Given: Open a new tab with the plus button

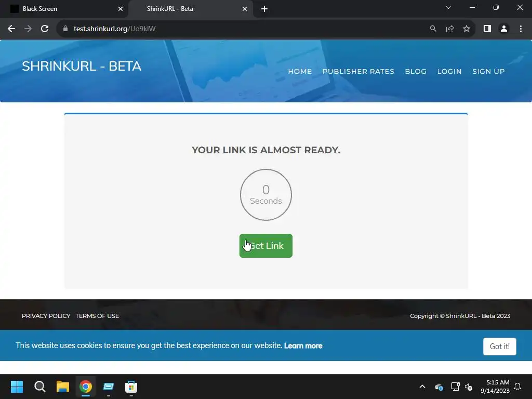Looking at the screenshot, I should point(264,9).
